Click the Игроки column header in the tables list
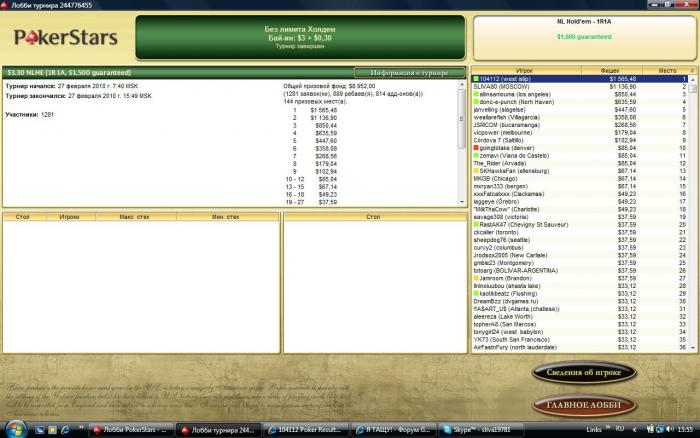 (x=69, y=217)
